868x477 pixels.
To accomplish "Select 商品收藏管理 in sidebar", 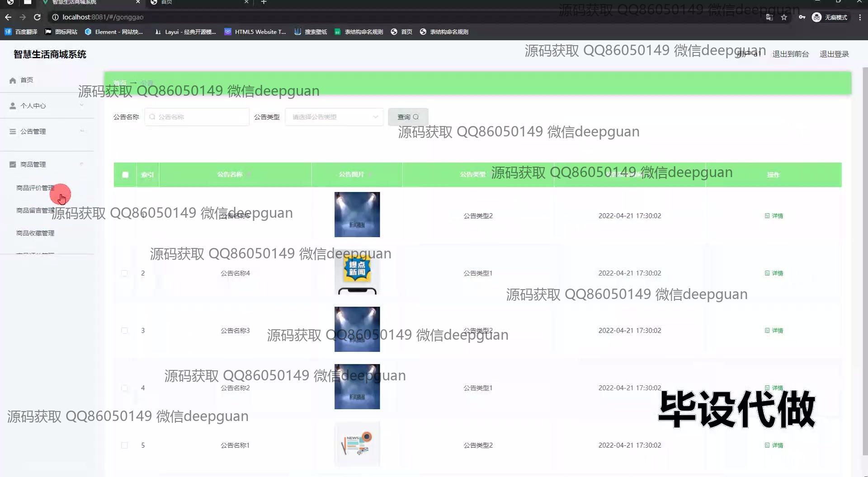I will [x=35, y=233].
